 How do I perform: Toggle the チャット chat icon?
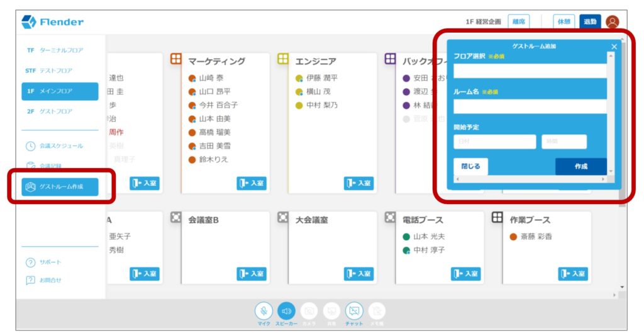354,310
